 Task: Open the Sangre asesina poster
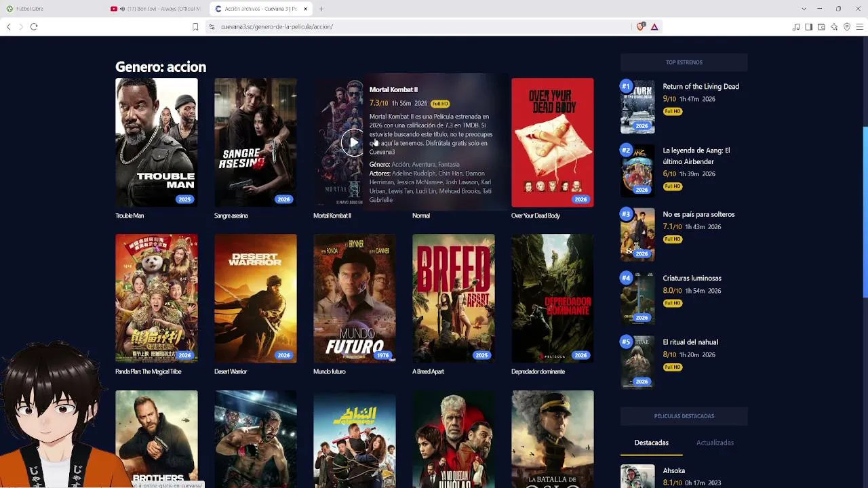(x=256, y=142)
